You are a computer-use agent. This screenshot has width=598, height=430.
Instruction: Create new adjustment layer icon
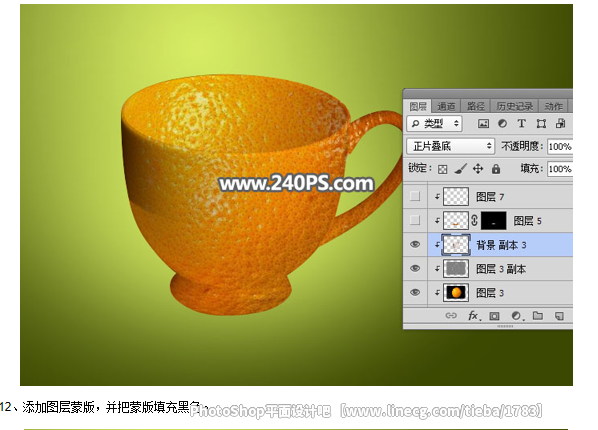click(517, 316)
